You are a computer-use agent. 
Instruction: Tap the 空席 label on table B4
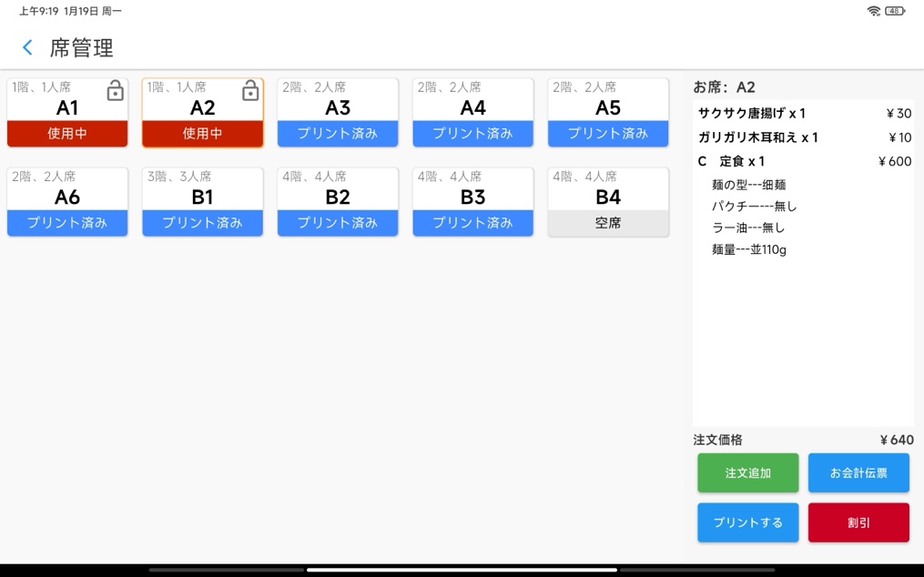click(608, 223)
